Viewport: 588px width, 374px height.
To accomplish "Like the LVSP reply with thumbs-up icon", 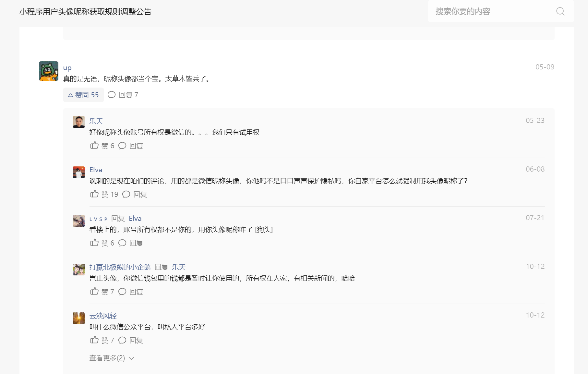I will click(x=94, y=243).
